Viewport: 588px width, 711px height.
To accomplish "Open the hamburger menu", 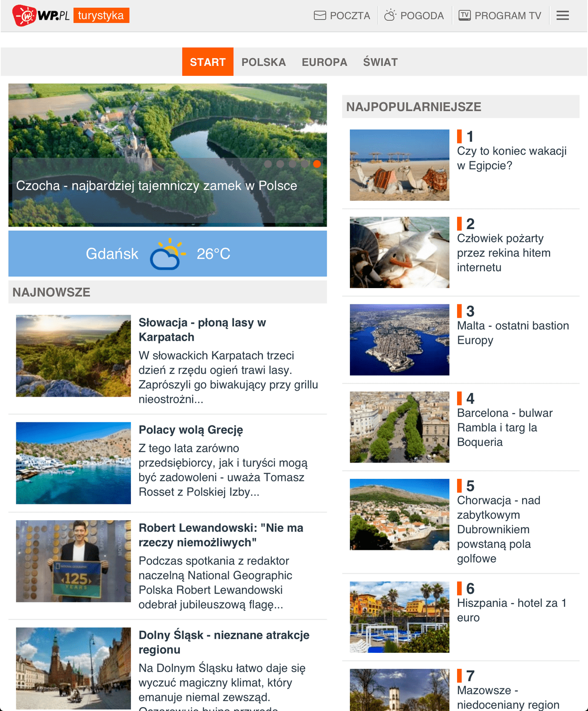I will tap(563, 16).
